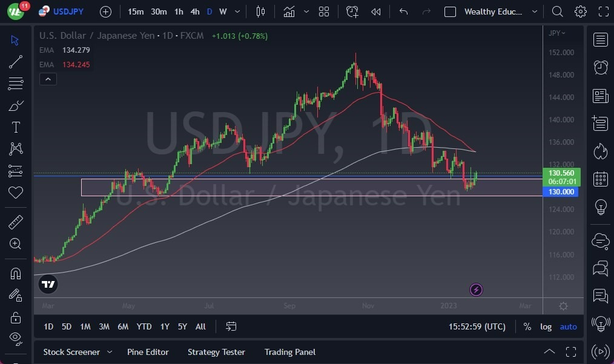Image resolution: width=614 pixels, height=364 pixels.
Task: Start Bar Replay mode
Action: pyautogui.click(x=375, y=12)
